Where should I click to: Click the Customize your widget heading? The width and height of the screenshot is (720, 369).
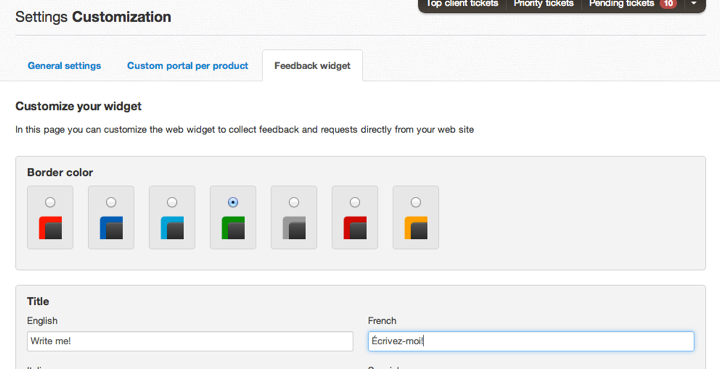click(x=79, y=106)
